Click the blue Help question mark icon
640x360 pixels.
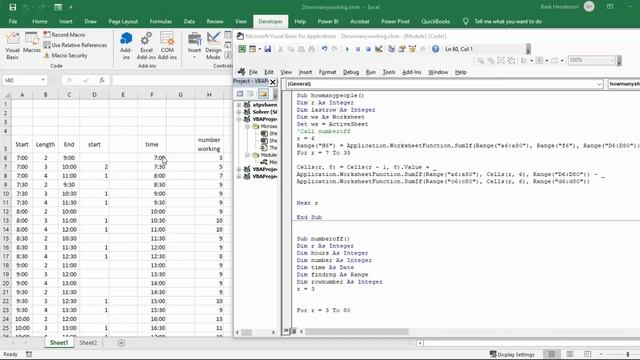click(436, 49)
